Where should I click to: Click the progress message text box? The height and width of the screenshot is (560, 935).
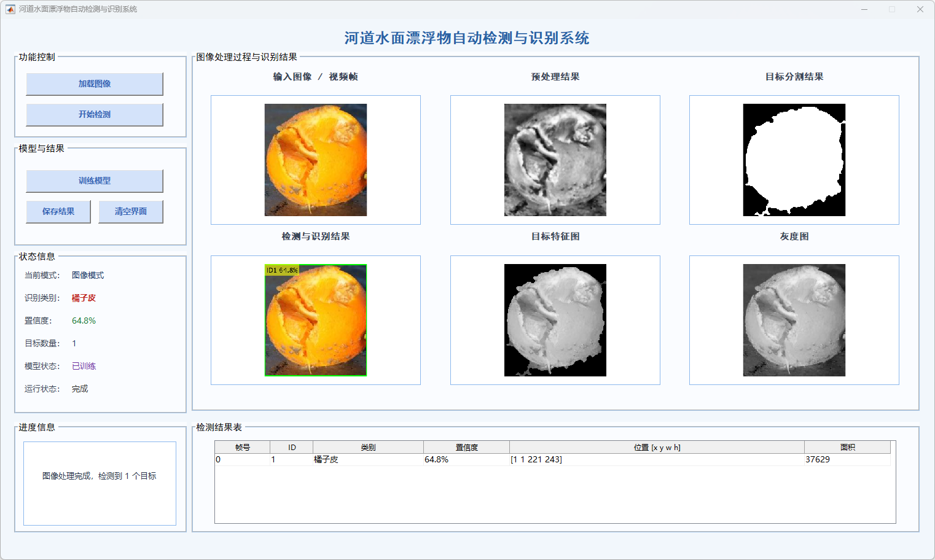pyautogui.click(x=100, y=483)
